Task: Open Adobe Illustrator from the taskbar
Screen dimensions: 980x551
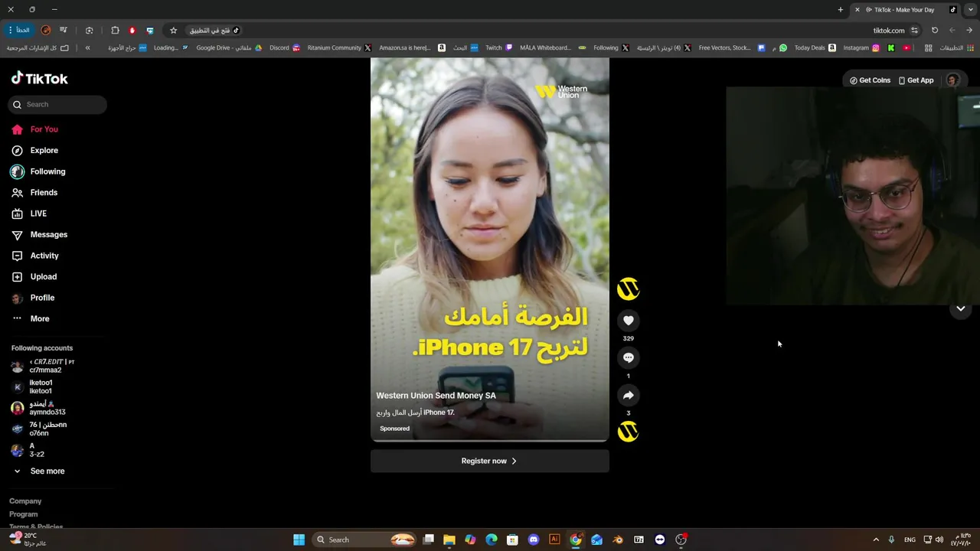Action: tap(554, 540)
